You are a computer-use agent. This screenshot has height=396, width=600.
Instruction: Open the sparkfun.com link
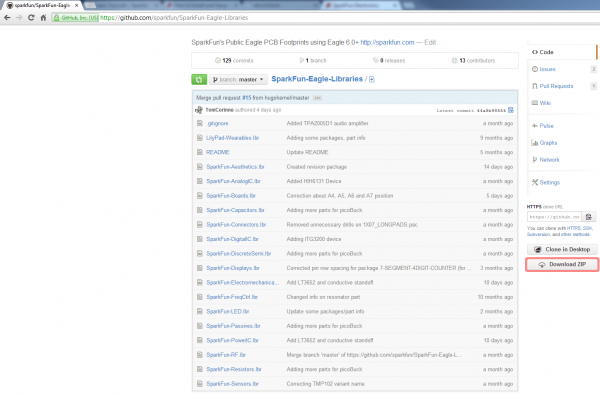pyautogui.click(x=387, y=42)
